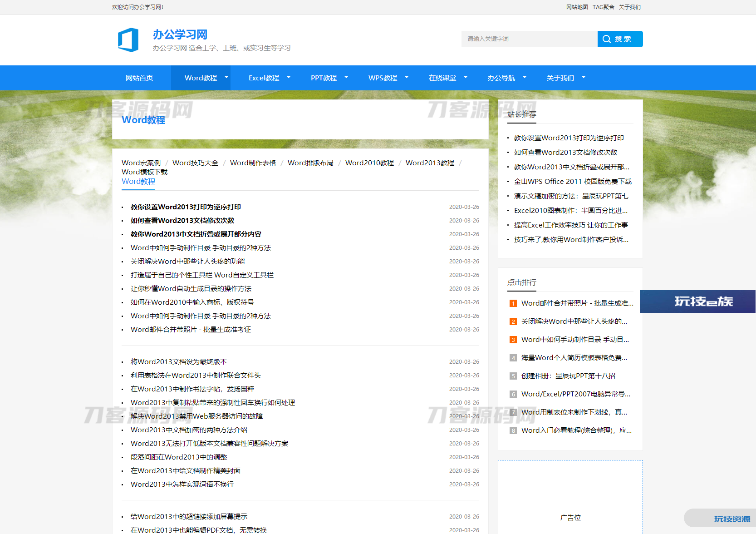Open ranked item 创建相册:星辰玩PPT第十八招
This screenshot has width=756, height=534.
tap(568, 376)
